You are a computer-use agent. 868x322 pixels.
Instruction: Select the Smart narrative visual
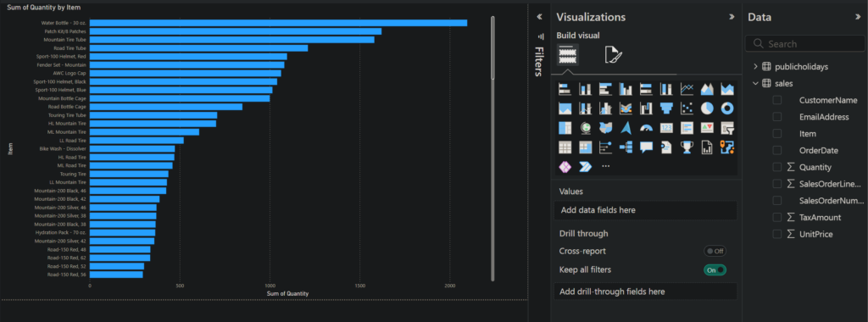(x=666, y=147)
